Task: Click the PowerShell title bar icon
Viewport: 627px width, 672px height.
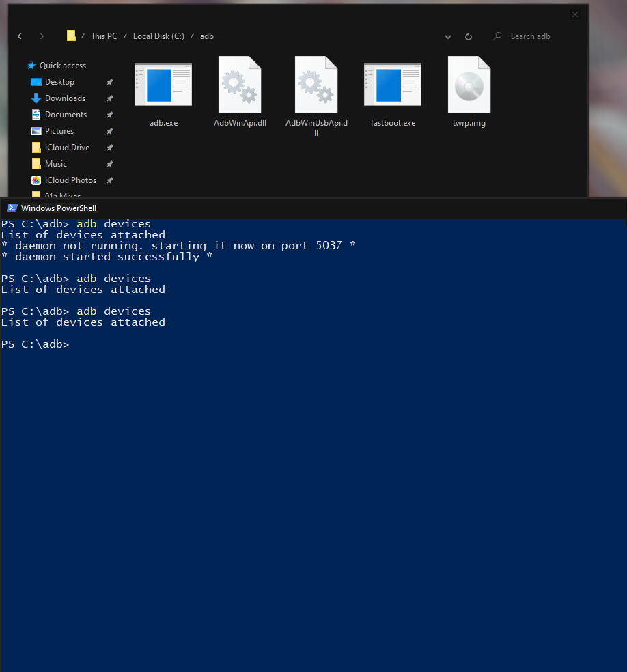Action: click(12, 208)
